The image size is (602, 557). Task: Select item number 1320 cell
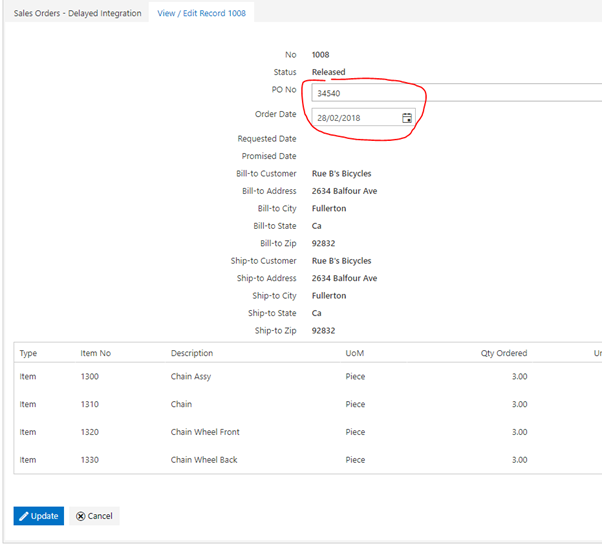pyautogui.click(x=90, y=432)
